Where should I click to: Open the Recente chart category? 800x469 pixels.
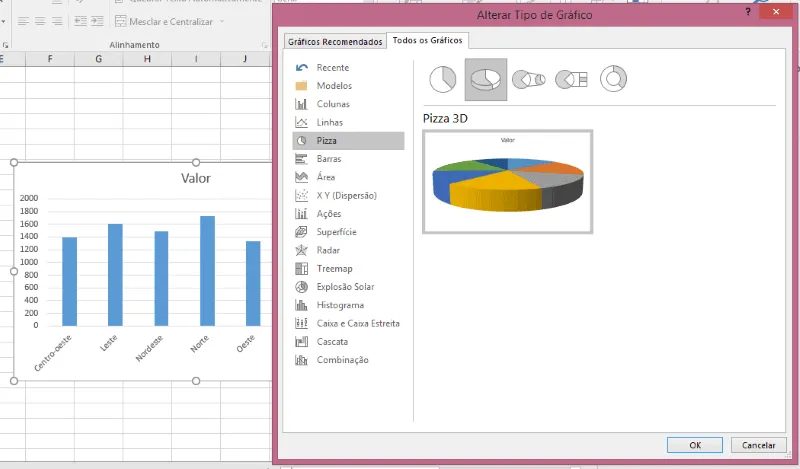coord(348,67)
